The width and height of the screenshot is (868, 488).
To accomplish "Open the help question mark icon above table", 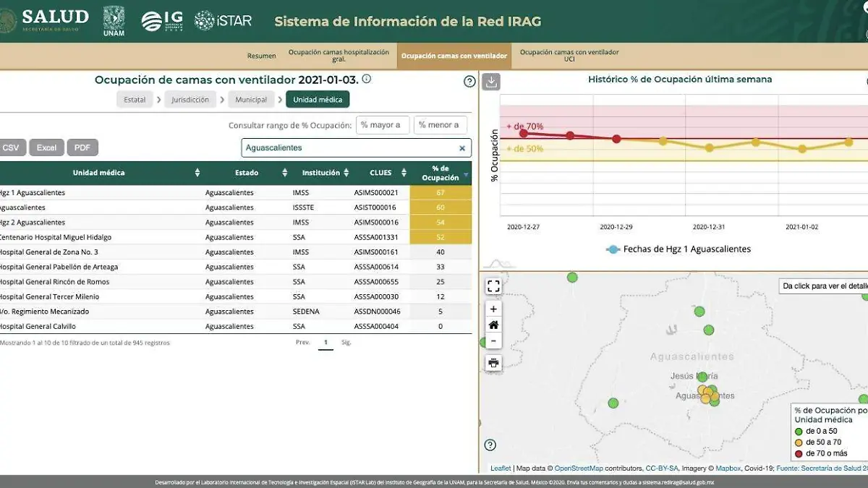I will pyautogui.click(x=469, y=81).
